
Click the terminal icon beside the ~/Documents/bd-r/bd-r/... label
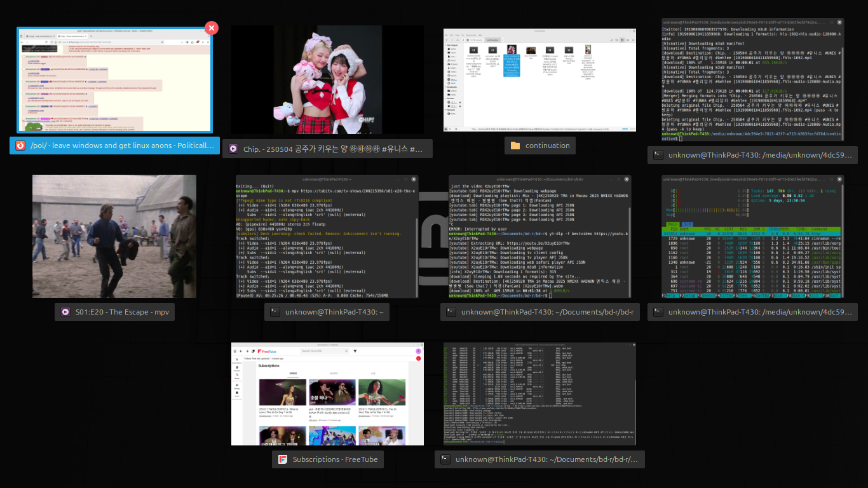point(445,459)
